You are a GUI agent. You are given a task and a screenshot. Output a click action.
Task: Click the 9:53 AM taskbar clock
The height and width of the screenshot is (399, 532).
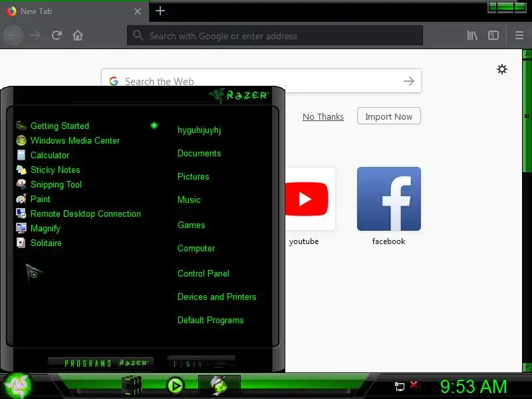click(473, 386)
